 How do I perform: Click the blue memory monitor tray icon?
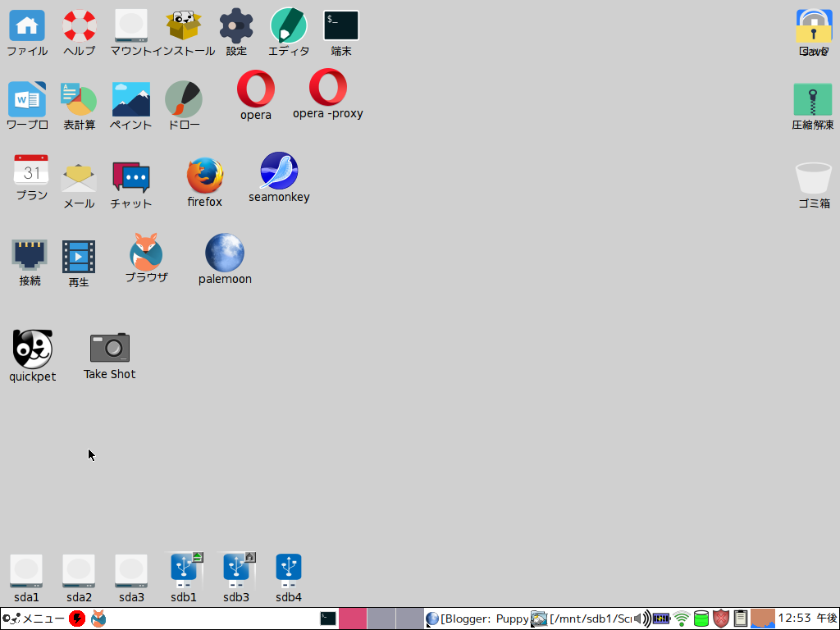661,619
